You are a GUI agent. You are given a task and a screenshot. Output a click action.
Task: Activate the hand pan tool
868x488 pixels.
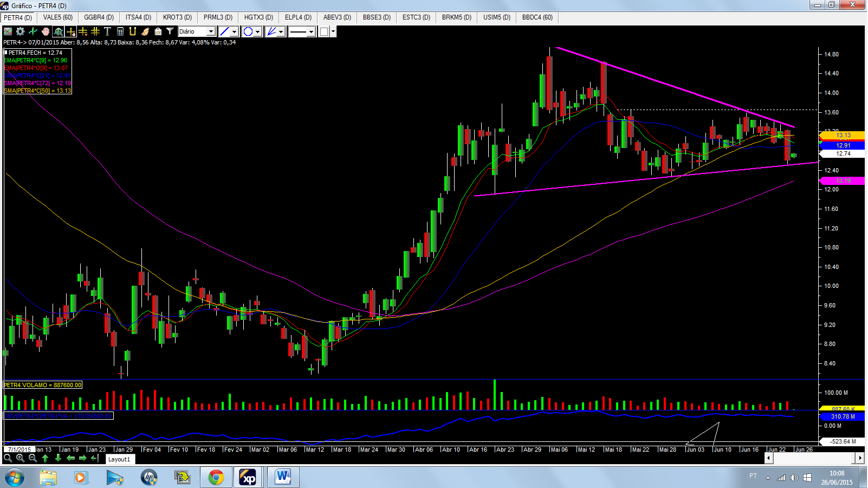click(x=46, y=31)
